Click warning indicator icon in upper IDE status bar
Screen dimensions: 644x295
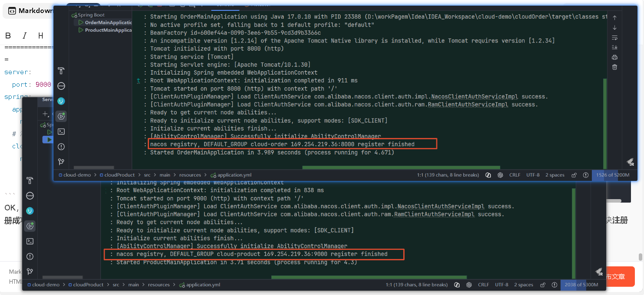pyautogui.click(x=586, y=175)
